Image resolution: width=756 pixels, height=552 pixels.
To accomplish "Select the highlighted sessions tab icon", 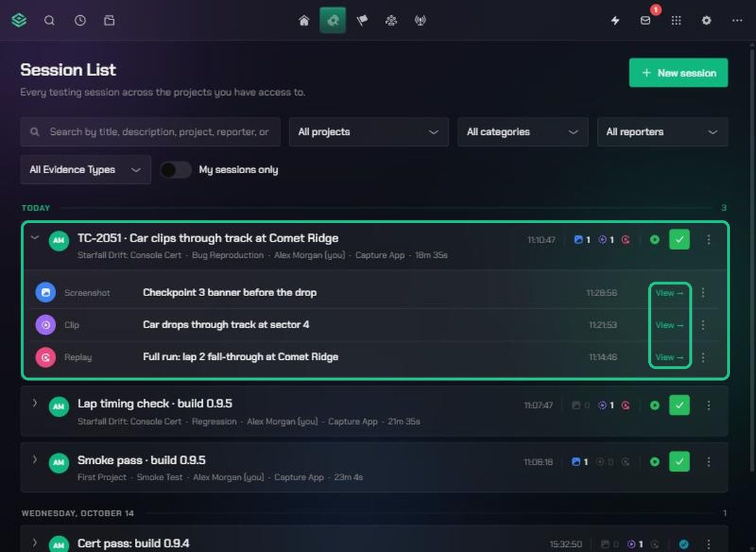I will pyautogui.click(x=333, y=20).
